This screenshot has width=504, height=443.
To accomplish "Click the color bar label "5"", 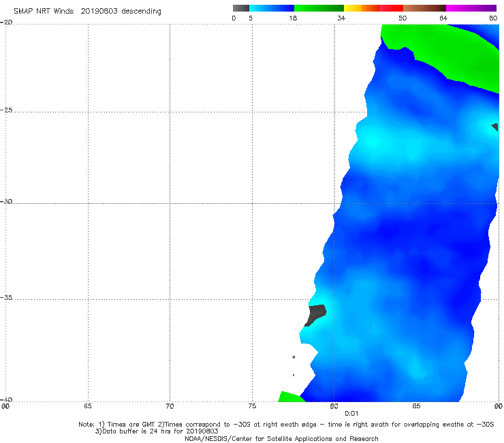I will point(251,18).
